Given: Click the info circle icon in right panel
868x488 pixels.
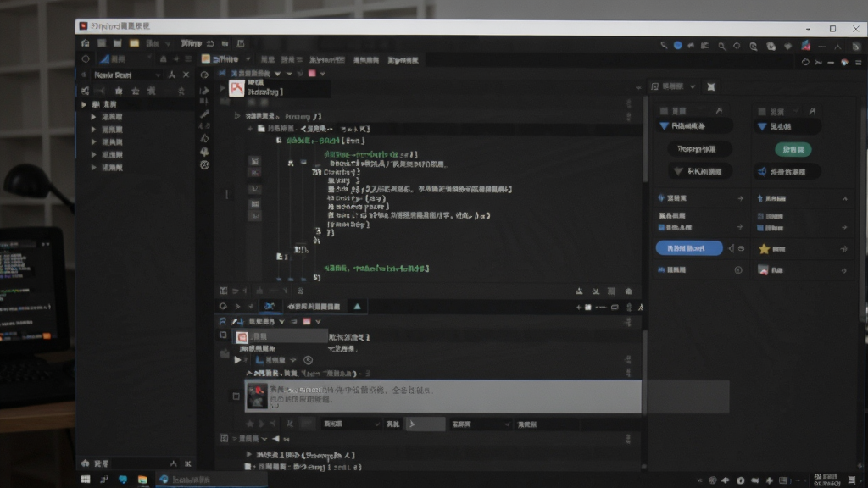Looking at the screenshot, I should (738, 270).
